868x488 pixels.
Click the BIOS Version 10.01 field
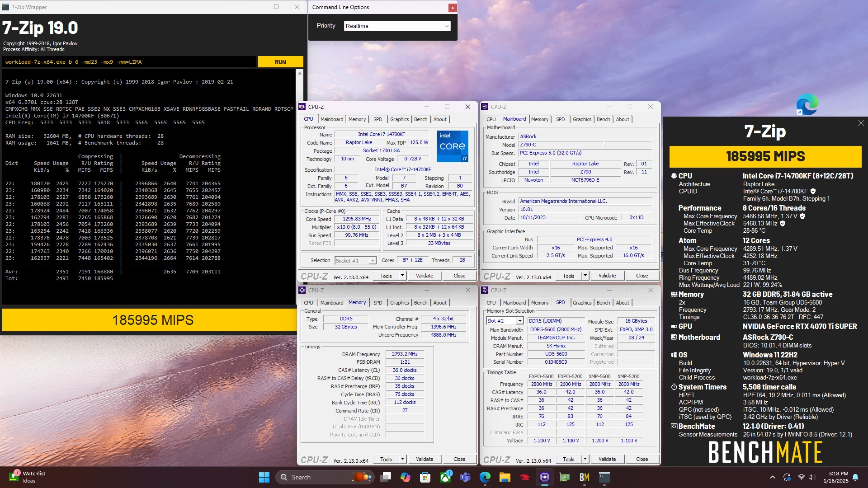pos(585,210)
